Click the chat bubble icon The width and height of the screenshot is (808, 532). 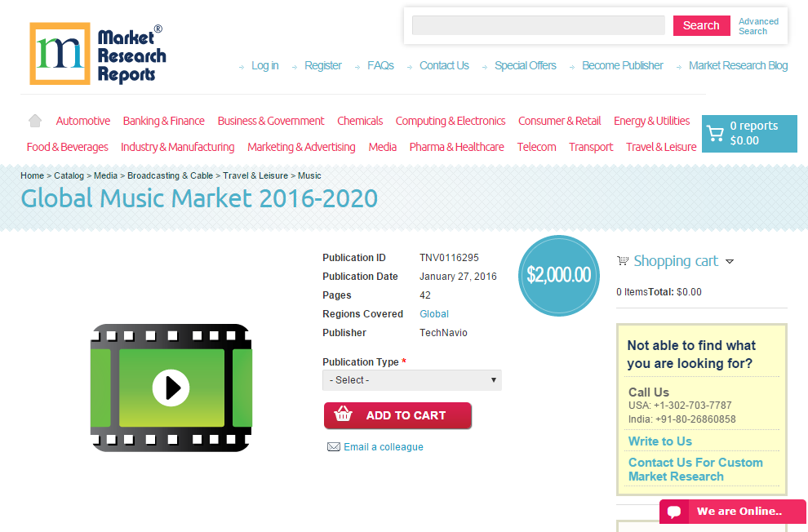[674, 512]
